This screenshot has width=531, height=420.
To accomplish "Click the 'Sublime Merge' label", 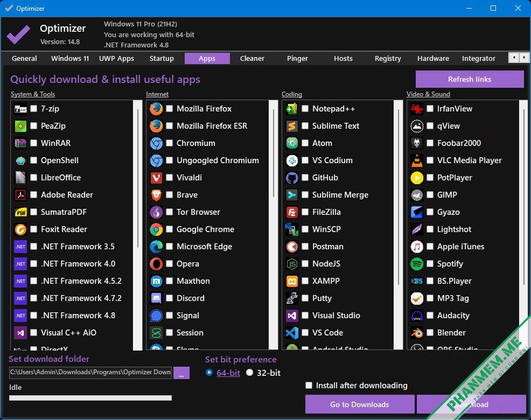I will click(x=340, y=195).
